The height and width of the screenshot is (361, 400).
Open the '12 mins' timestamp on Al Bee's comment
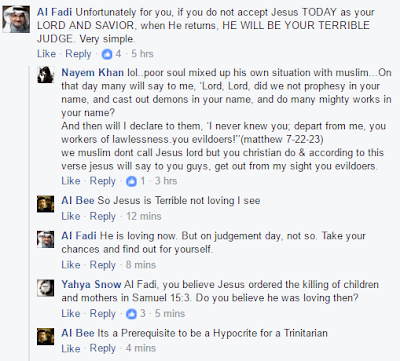click(144, 216)
